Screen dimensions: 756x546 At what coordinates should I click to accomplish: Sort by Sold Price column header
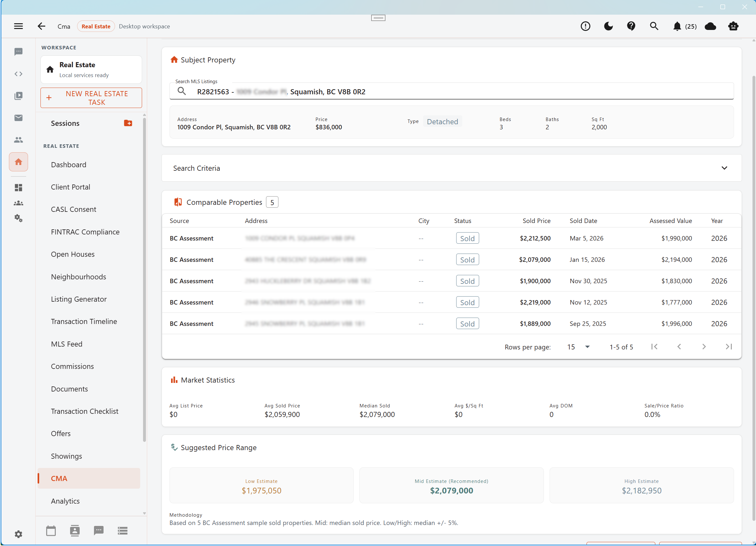coord(536,221)
